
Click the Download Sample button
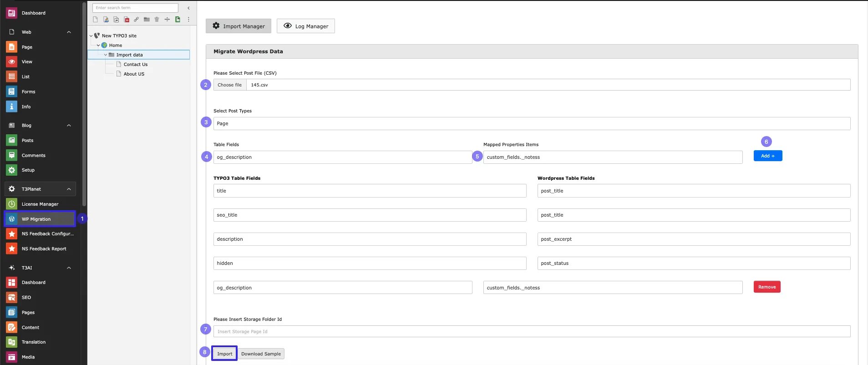pos(261,354)
